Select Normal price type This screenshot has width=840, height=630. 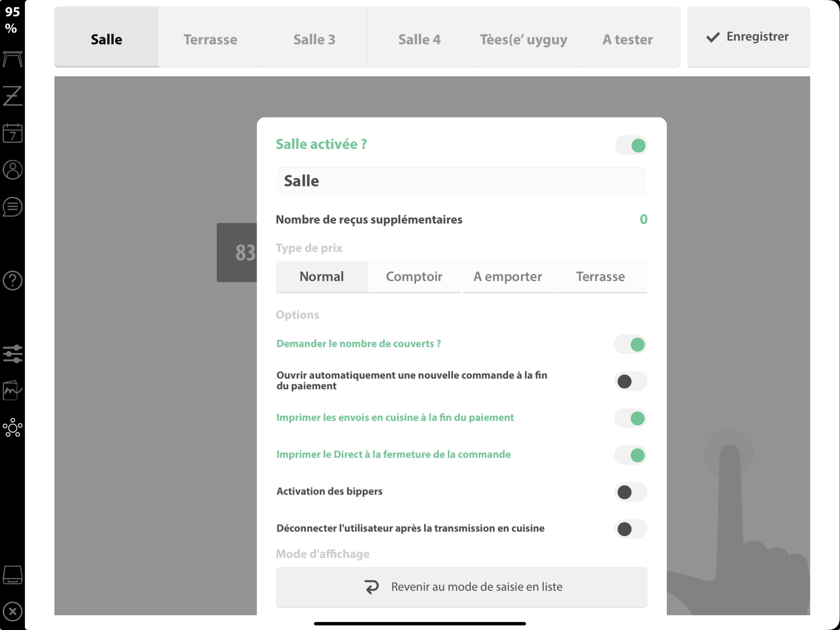click(x=322, y=277)
